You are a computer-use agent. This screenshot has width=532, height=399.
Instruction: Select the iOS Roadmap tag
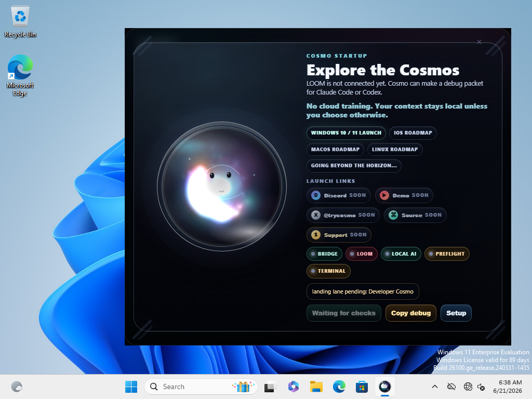[413, 132]
